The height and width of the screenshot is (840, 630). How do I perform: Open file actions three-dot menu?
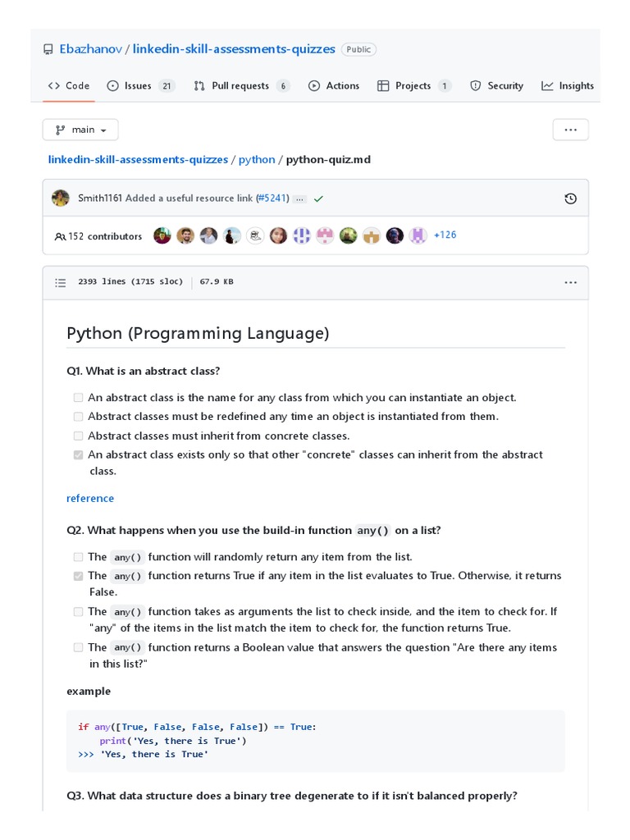[570, 282]
